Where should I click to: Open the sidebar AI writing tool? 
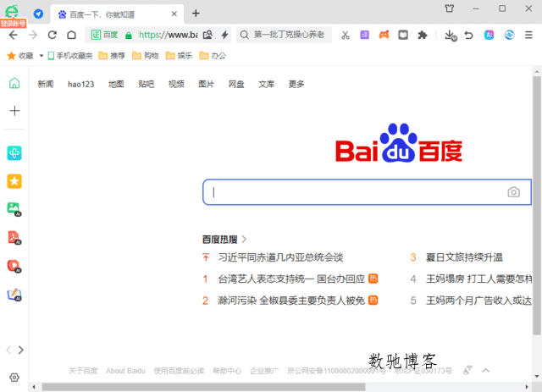pos(14,295)
